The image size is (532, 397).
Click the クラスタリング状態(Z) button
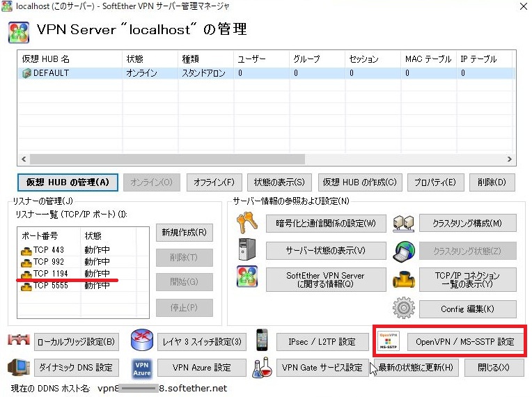click(468, 251)
